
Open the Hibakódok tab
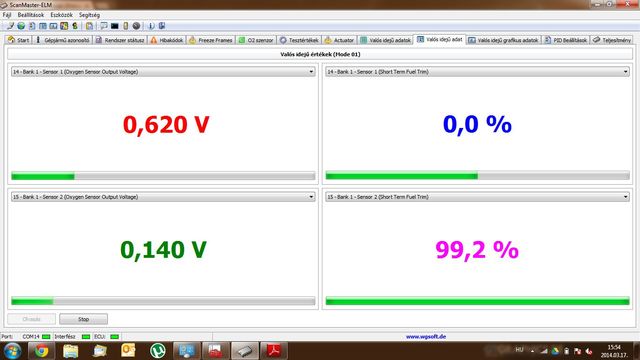[x=167, y=40]
